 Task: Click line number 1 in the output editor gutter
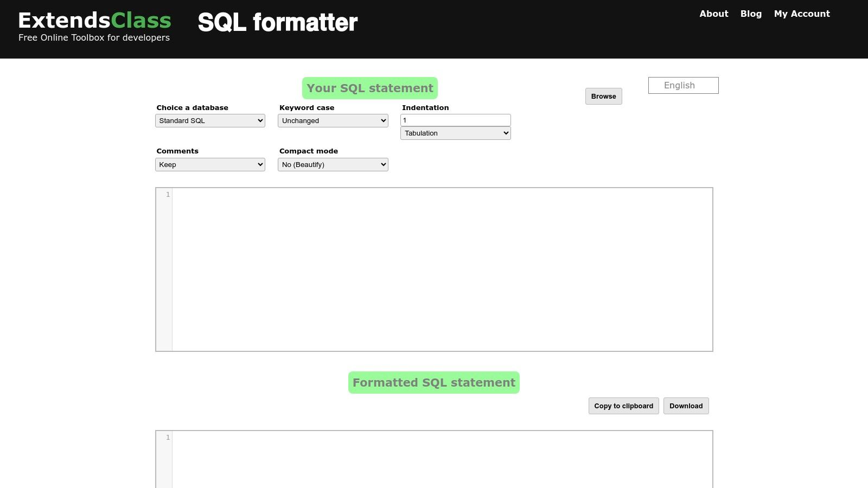click(x=168, y=437)
